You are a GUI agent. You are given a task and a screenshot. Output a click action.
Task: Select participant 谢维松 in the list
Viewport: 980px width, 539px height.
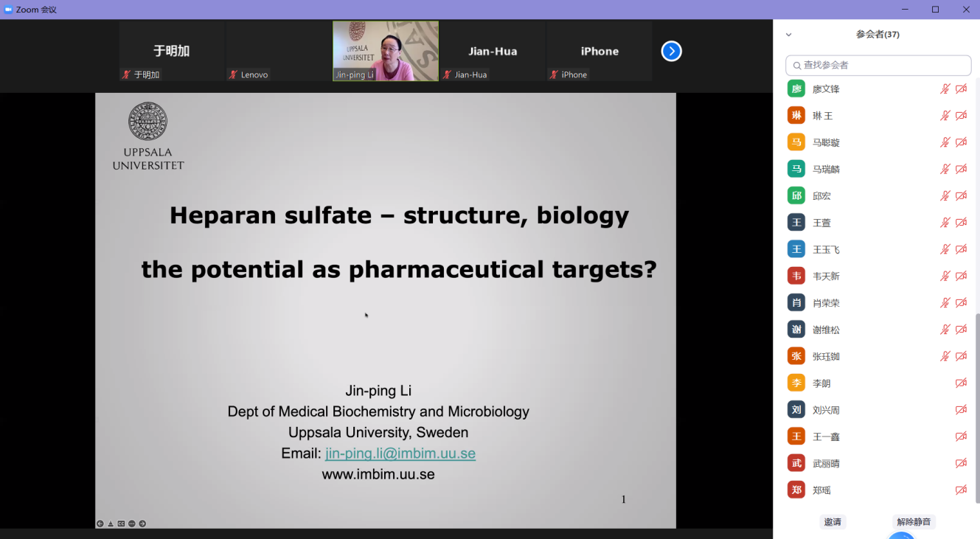(826, 330)
